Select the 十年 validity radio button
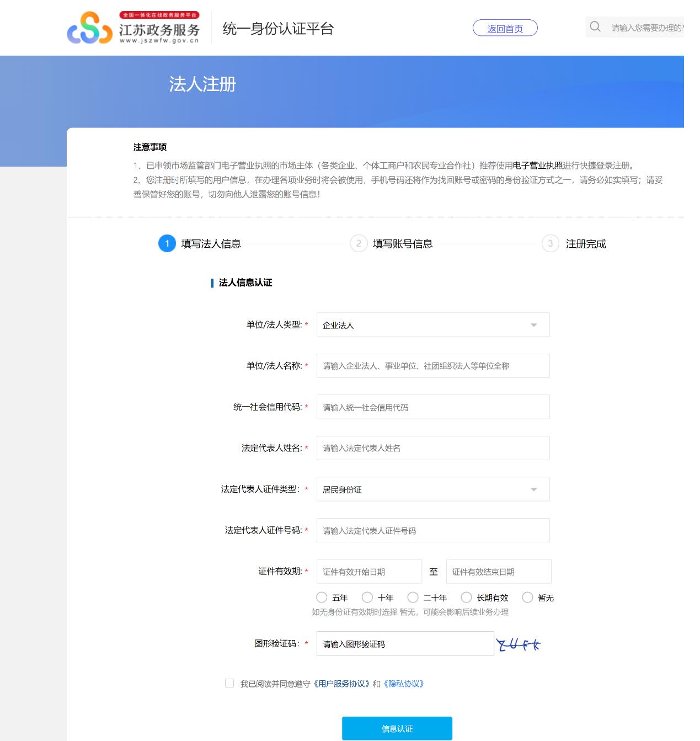 click(x=367, y=598)
